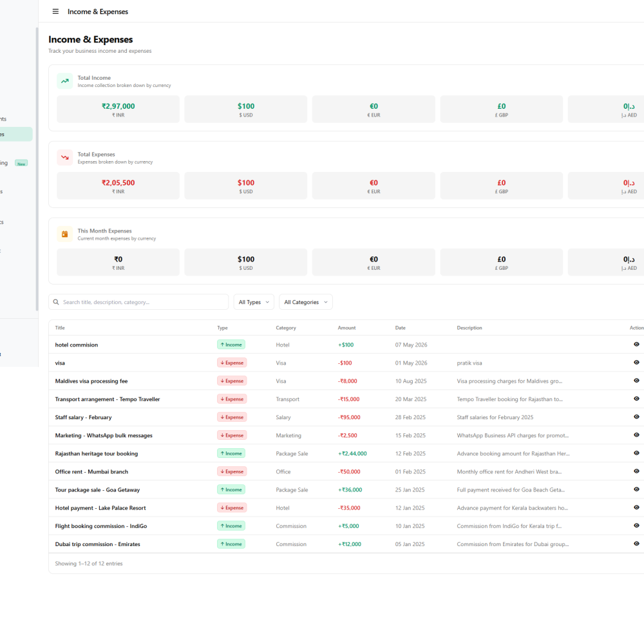The width and height of the screenshot is (644, 644).
Task: Open the sidebar item with New badge
Action: coord(15,163)
